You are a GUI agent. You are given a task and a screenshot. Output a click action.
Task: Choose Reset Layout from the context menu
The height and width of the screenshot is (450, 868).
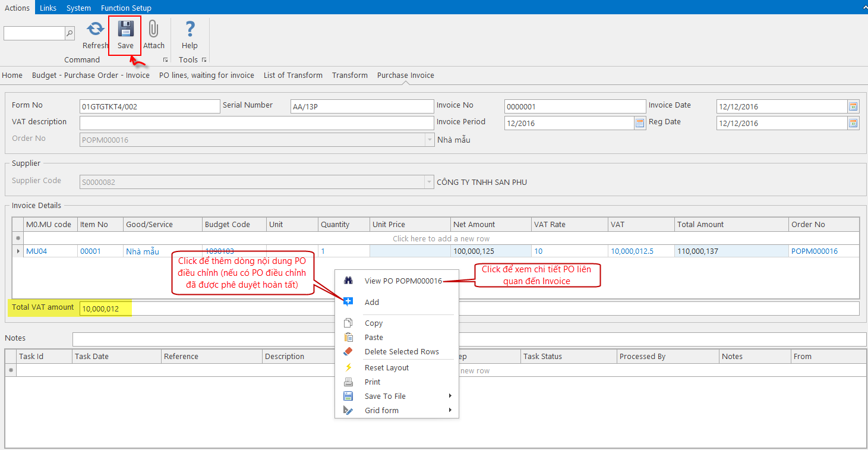tap(397, 367)
